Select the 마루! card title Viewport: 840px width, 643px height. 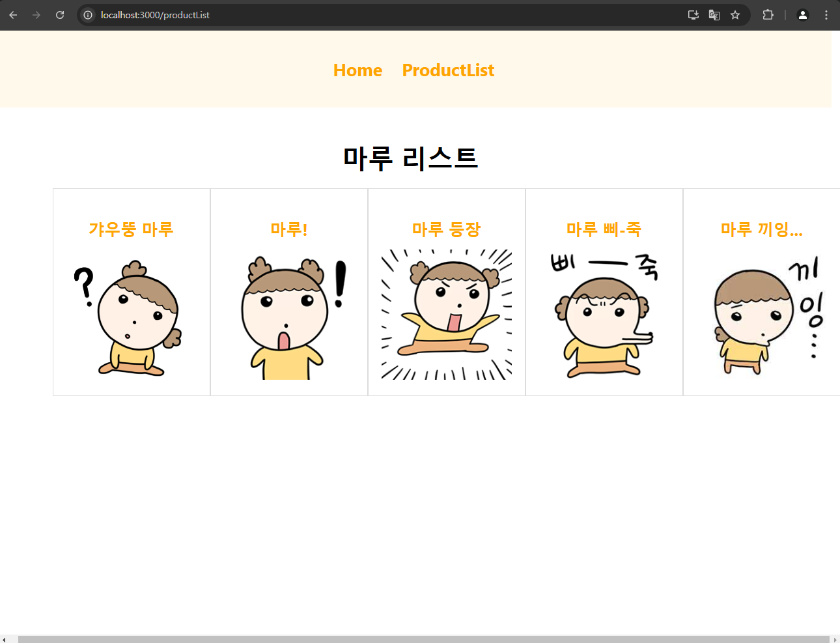289,229
